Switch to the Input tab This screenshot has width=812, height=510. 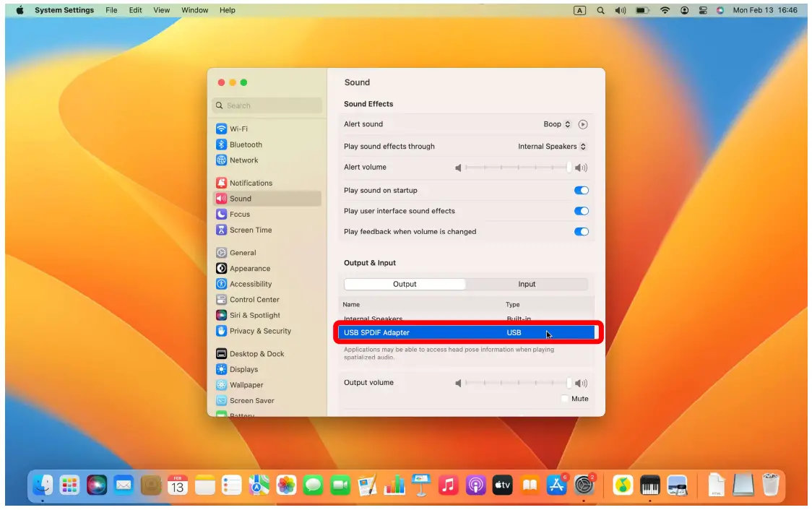click(x=527, y=284)
